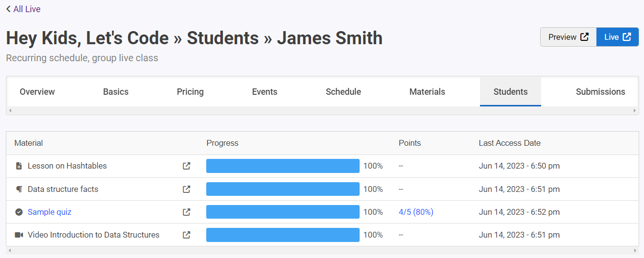
Task: Click the back chevron next to All Live
Action: coord(8,9)
